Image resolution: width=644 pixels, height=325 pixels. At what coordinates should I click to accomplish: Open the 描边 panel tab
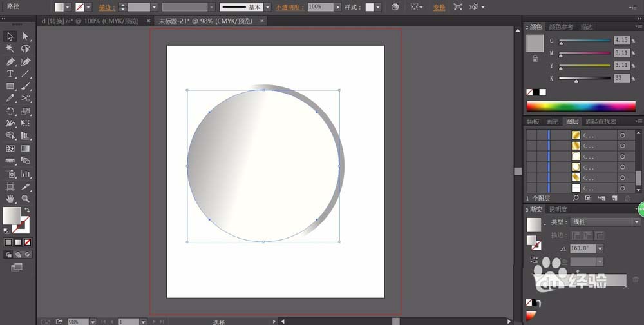587,26
